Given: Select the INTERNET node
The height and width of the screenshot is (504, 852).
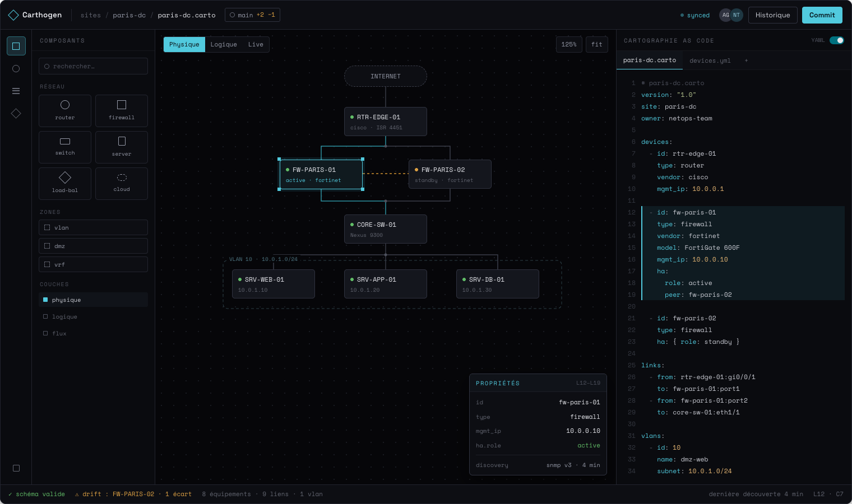Looking at the screenshot, I should [386, 76].
